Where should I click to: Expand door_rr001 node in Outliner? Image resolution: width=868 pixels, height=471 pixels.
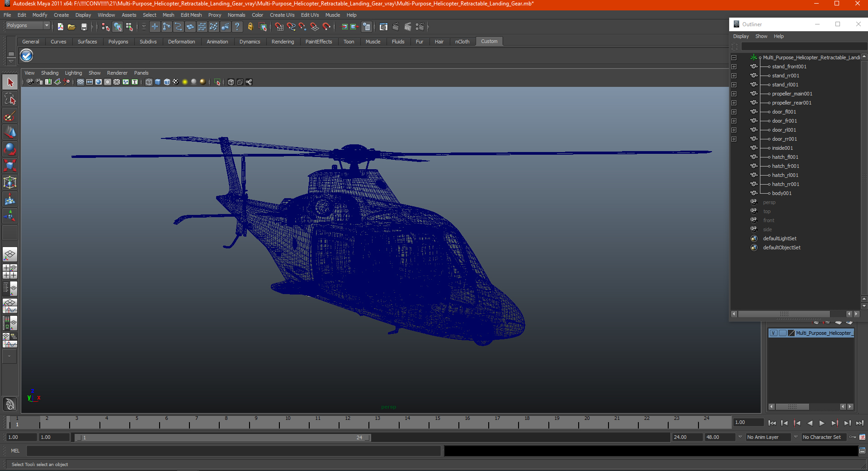[734, 139]
